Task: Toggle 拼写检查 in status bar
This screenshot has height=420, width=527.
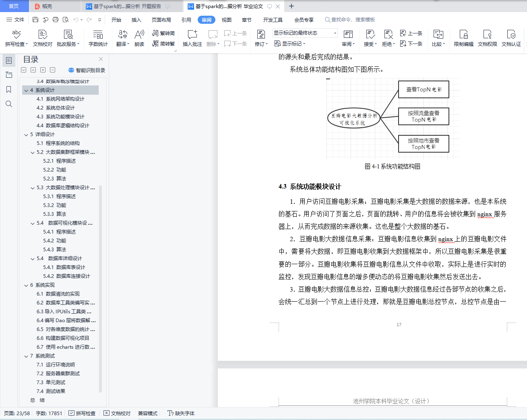Action: [82, 413]
